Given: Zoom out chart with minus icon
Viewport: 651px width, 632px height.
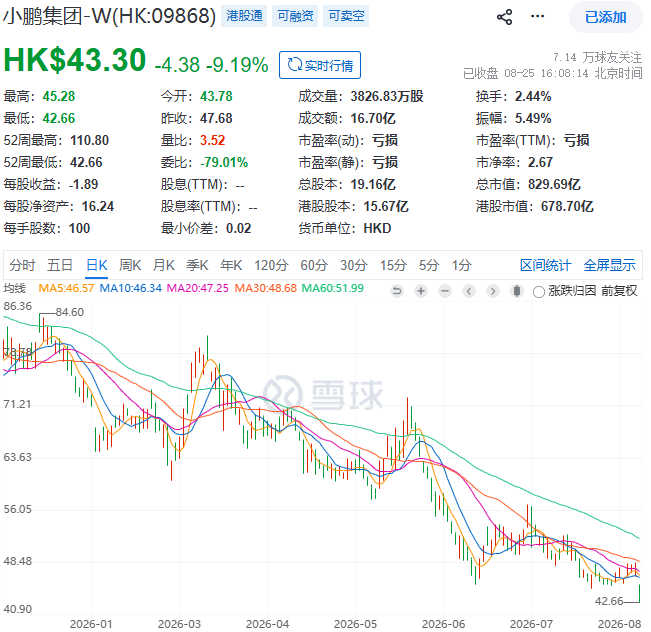Looking at the screenshot, I should tap(445, 291).
